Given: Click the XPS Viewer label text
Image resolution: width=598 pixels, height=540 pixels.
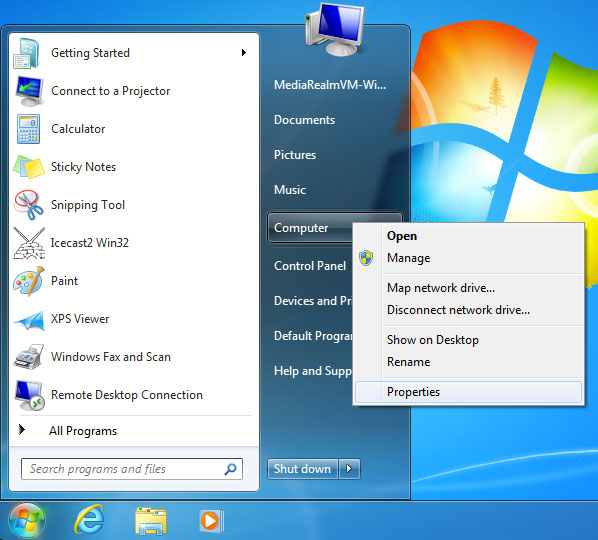Looking at the screenshot, I should (x=80, y=319).
